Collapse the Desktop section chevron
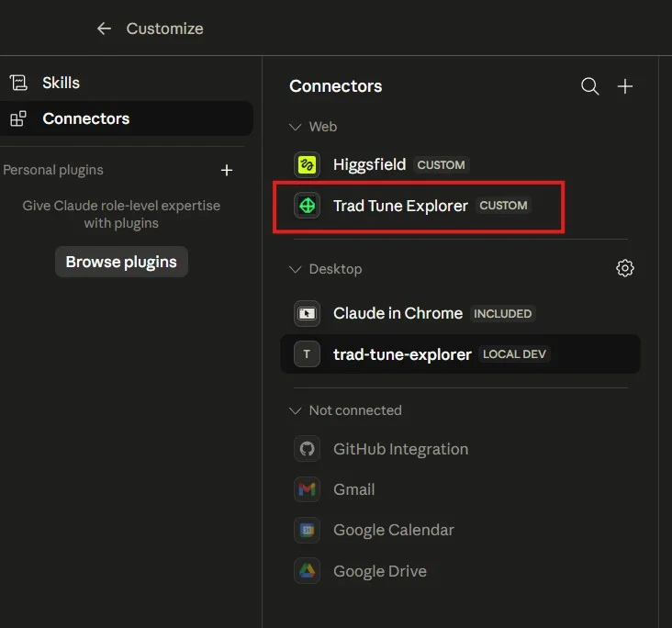Image resolution: width=672 pixels, height=628 pixels. tap(296, 269)
